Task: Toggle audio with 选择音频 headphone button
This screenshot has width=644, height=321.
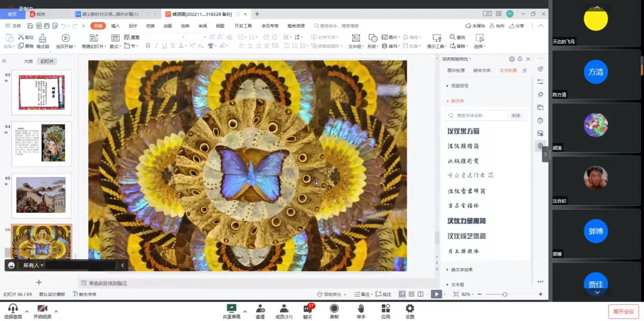Action: (13, 309)
